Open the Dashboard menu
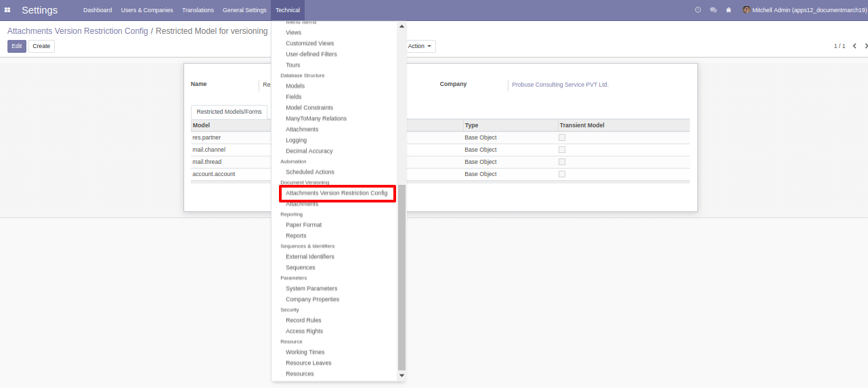Image resolution: width=868 pixels, height=388 pixels. coord(97,10)
